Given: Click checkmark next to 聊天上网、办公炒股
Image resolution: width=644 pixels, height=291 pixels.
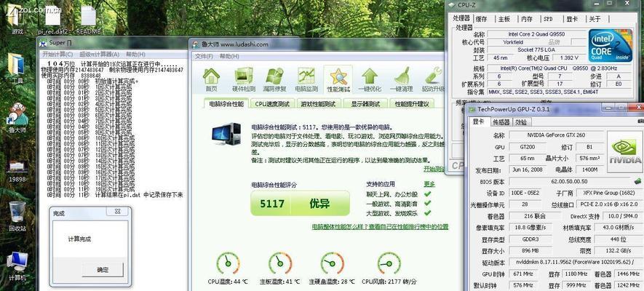Looking at the screenshot, I should coord(428,194).
